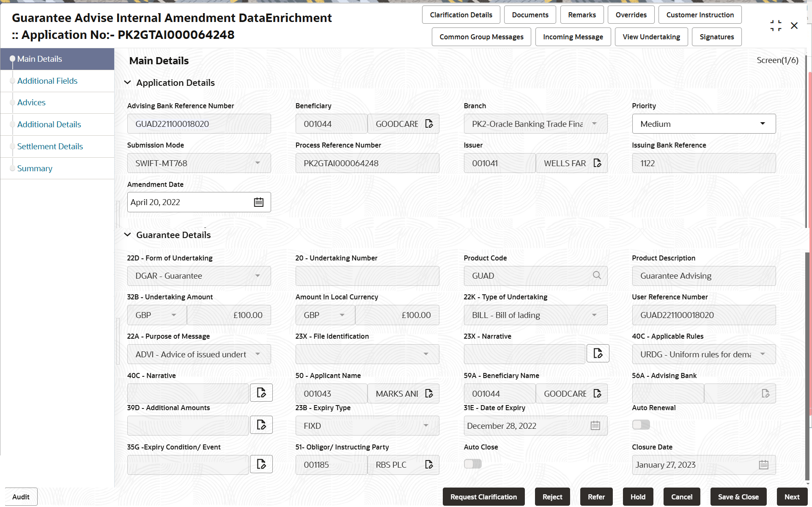Open 39D Additional Amounts editor icon
The height and width of the screenshot is (507, 812).
point(261,425)
